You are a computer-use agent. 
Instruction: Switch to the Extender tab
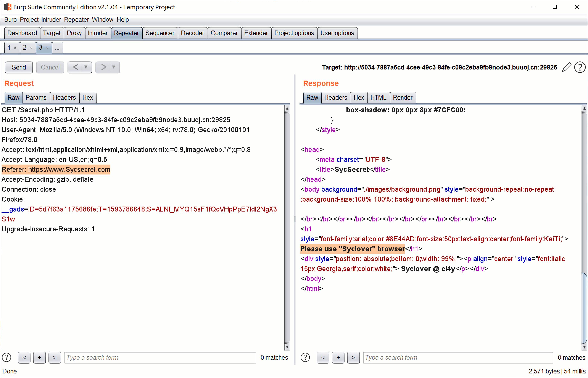pos(256,33)
